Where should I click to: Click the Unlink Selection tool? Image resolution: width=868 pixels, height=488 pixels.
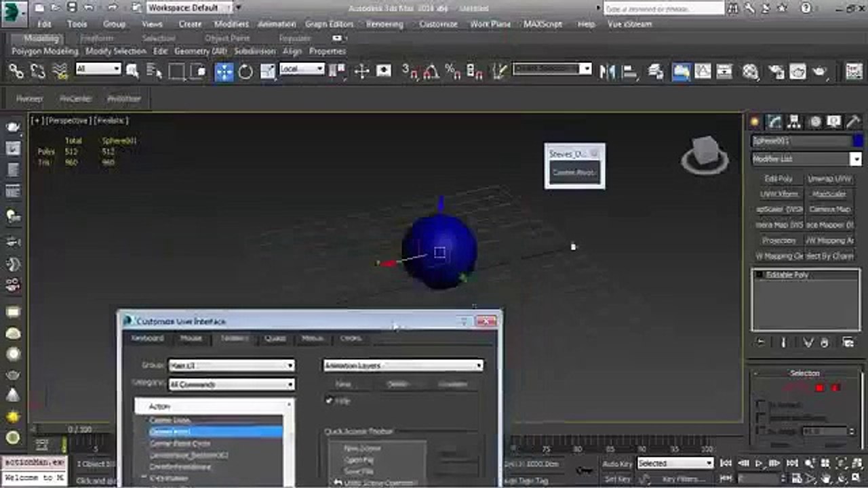click(x=38, y=71)
